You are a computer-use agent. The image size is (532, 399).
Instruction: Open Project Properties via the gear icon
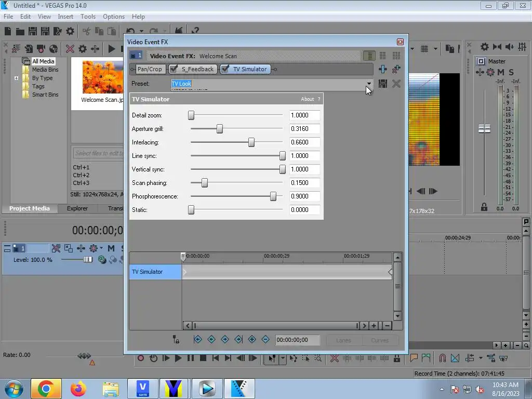70,31
